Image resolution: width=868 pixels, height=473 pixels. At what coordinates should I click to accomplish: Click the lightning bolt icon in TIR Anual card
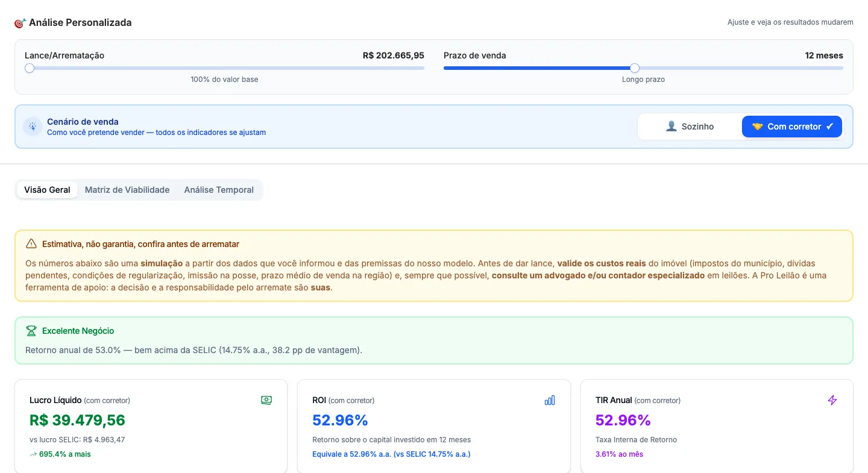[832, 400]
